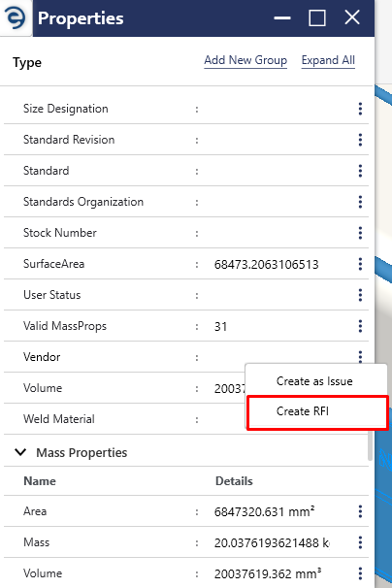The height and width of the screenshot is (588, 392).
Task: Open three-dot menu for SurfaceArea property
Action: [360, 264]
